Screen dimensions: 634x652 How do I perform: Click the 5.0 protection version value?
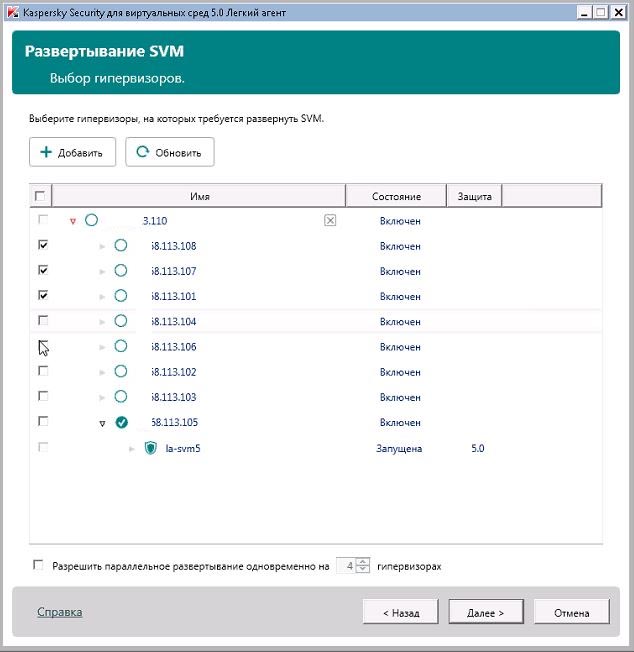pos(478,448)
